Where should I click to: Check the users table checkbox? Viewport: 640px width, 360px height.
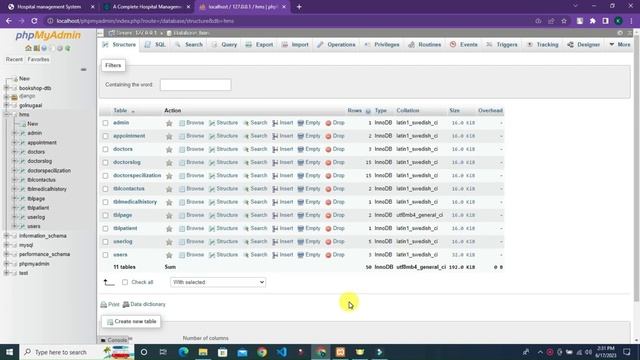(x=105, y=255)
